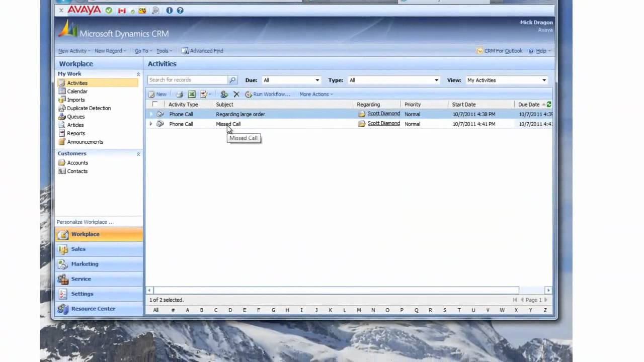Refresh the grid with green refresh icon

click(x=548, y=105)
